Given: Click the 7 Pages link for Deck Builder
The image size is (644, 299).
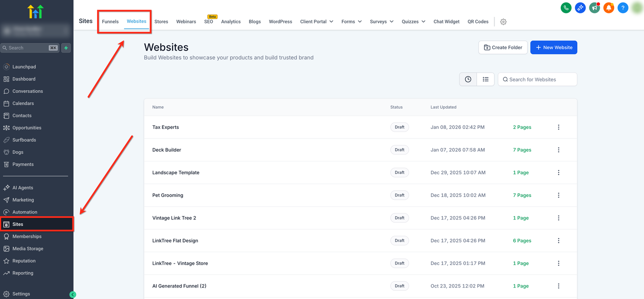Looking at the screenshot, I should 522,150.
